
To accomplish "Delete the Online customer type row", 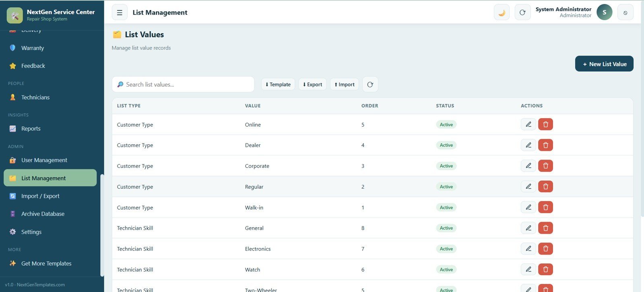I will pyautogui.click(x=545, y=124).
